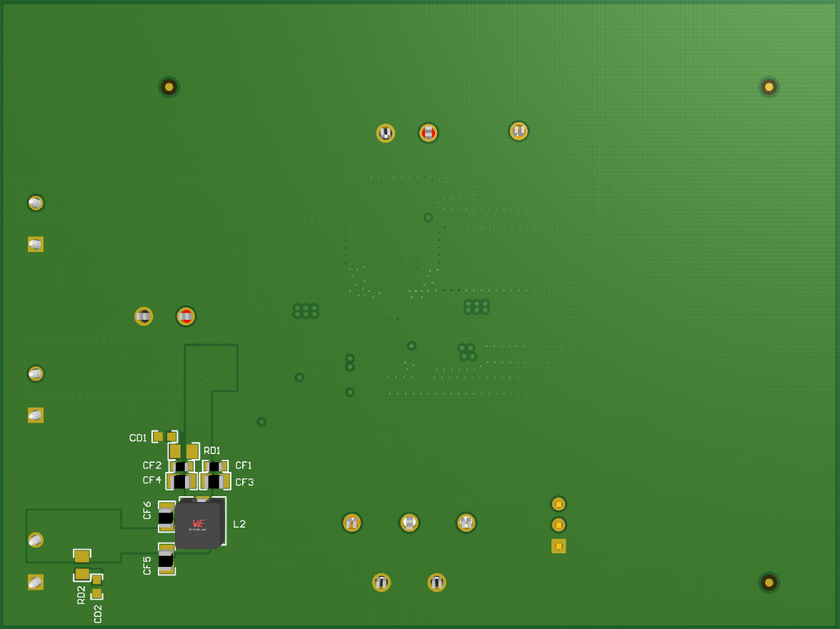The height and width of the screenshot is (629, 840).
Task: Select the bottom-right mounting hole
Action: 768,583
